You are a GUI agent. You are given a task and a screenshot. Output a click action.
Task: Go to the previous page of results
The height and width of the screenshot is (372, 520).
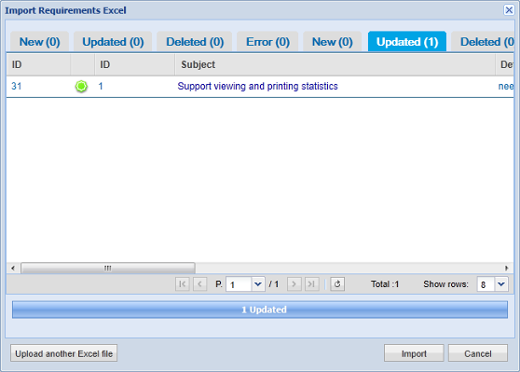pos(200,284)
